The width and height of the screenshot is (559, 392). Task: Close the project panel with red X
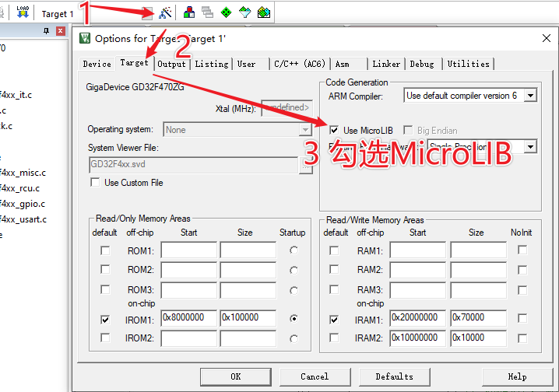pyautogui.click(x=61, y=31)
